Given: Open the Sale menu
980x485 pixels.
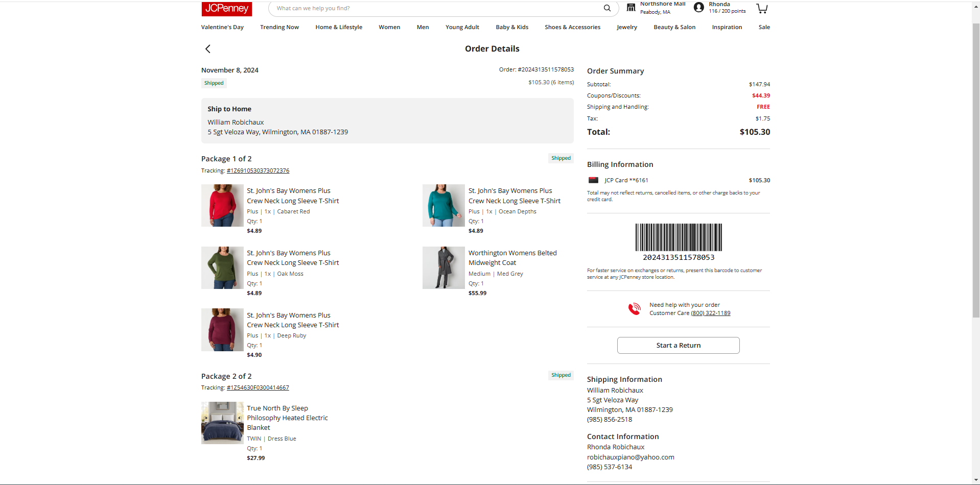Looking at the screenshot, I should click(764, 27).
